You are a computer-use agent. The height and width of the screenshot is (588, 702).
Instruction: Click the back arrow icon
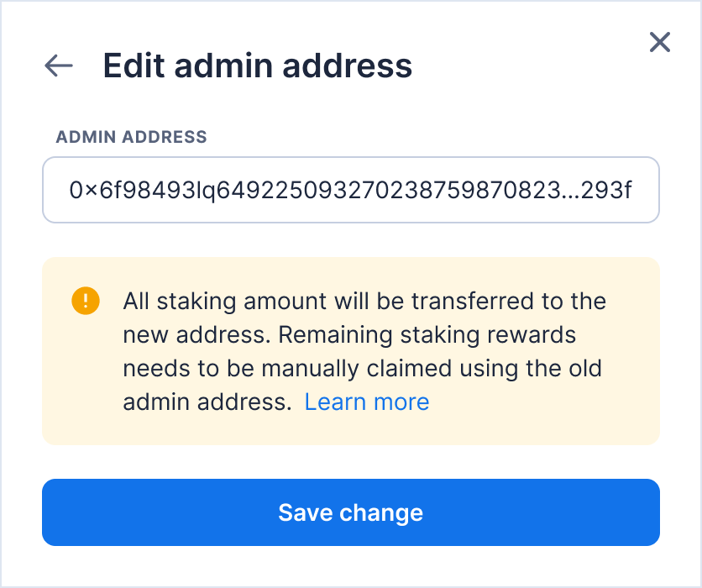click(59, 66)
